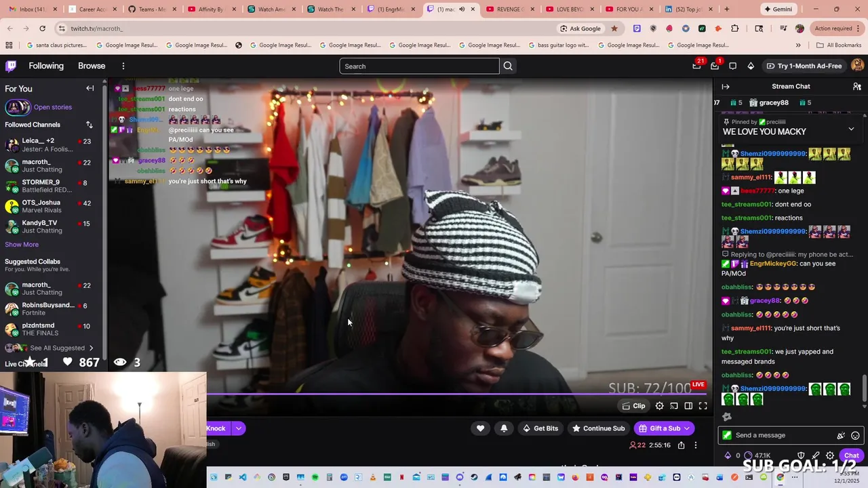Click Try 1-Month Ad-Free button
The image size is (868, 488).
coord(804,66)
